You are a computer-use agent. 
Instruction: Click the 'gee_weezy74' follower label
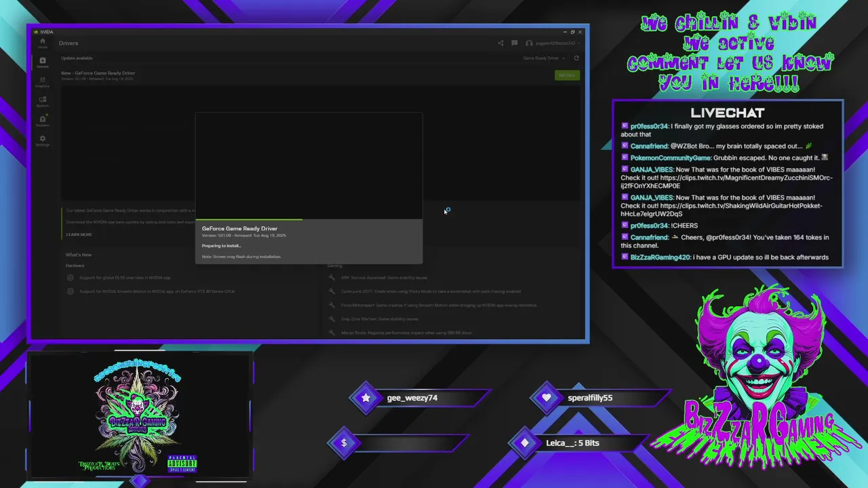point(412,398)
